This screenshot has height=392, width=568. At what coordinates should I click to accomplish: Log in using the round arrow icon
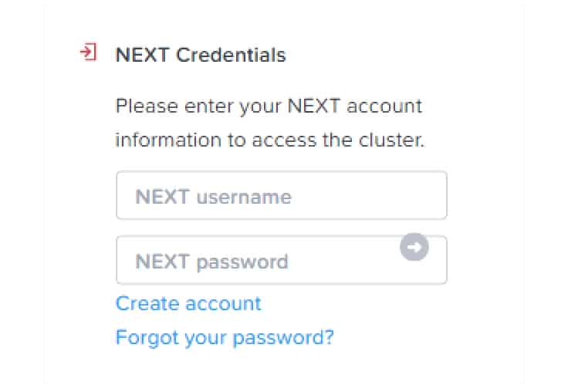pos(414,247)
